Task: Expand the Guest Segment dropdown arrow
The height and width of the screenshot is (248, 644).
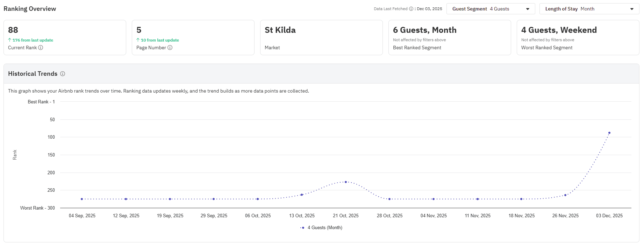Action: click(528, 9)
